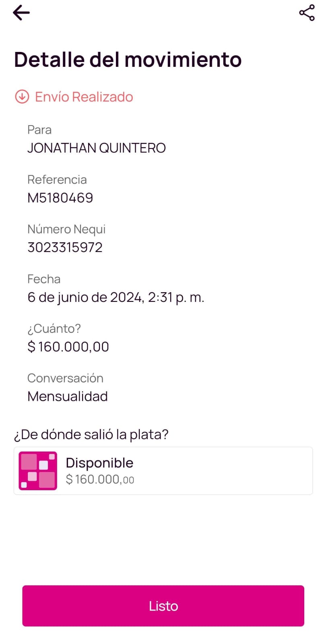Image resolution: width=326 pixels, height=644 pixels.
Task: Tap the Mensualidad conversation text
Action: [x=67, y=396]
